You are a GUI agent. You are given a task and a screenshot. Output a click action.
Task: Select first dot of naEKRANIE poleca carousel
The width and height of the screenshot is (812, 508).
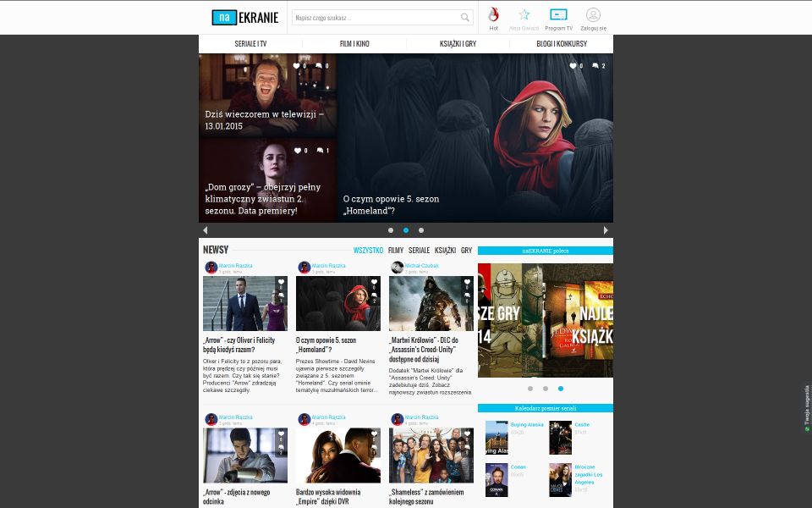click(530, 389)
